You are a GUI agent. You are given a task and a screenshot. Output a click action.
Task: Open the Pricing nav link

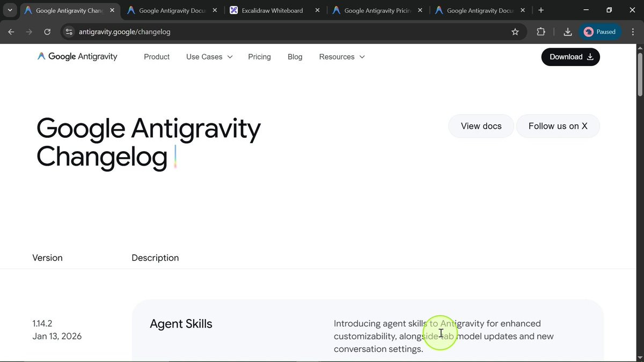[x=259, y=57]
